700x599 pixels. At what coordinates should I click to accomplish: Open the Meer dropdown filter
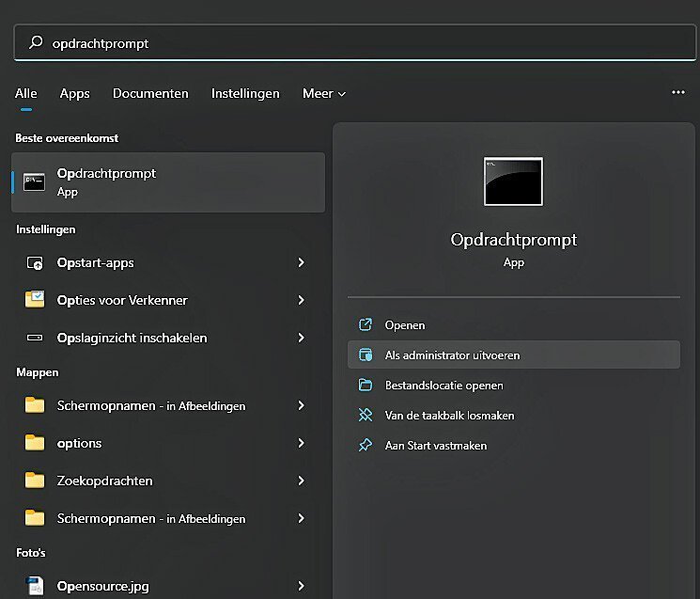tap(324, 93)
